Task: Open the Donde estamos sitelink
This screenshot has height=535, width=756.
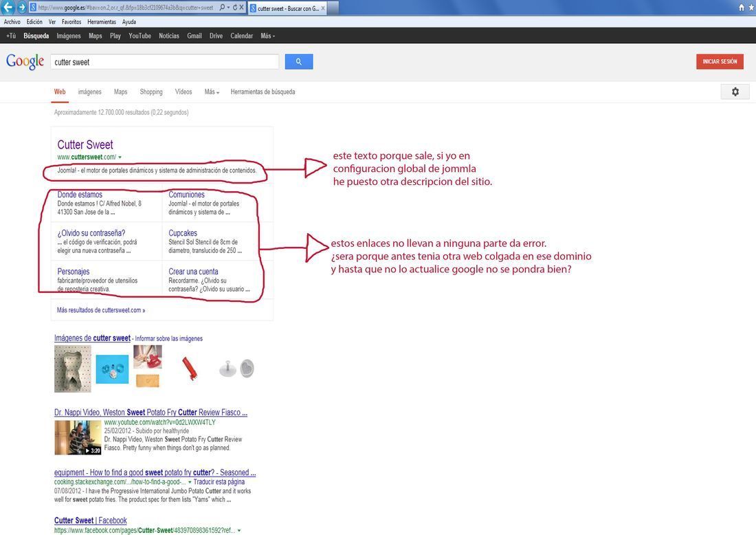Action: [x=80, y=195]
